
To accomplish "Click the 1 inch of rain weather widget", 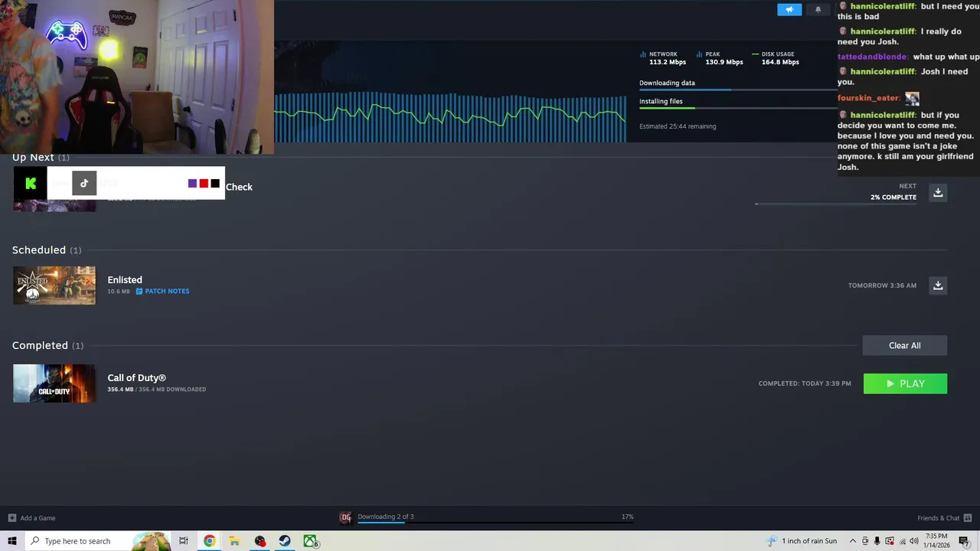I will click(x=802, y=541).
